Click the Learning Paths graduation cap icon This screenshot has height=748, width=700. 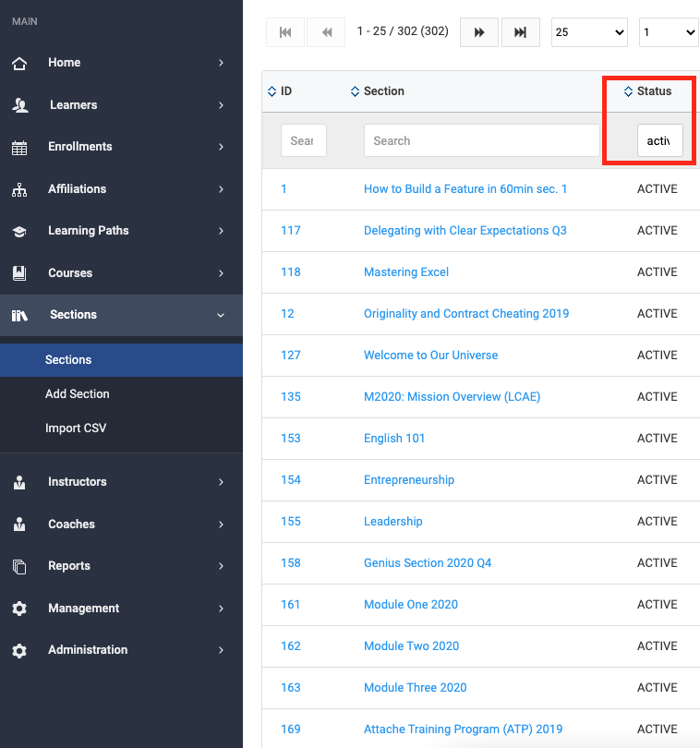pos(19,231)
